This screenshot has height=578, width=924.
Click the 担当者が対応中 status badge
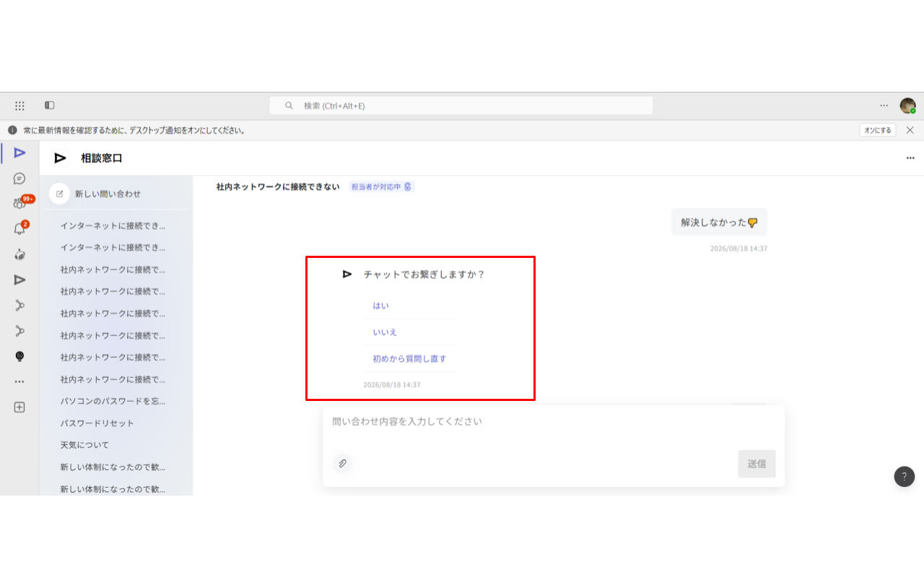click(381, 186)
